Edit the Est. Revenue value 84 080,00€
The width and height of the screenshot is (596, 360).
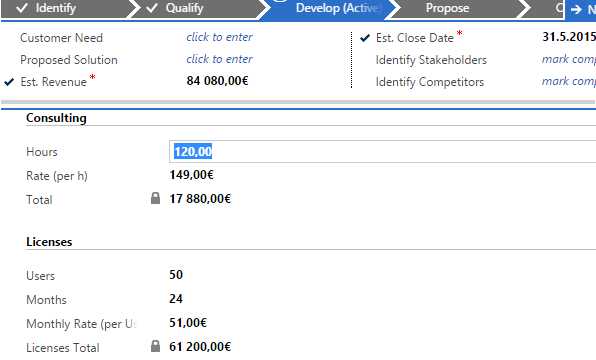click(217, 81)
